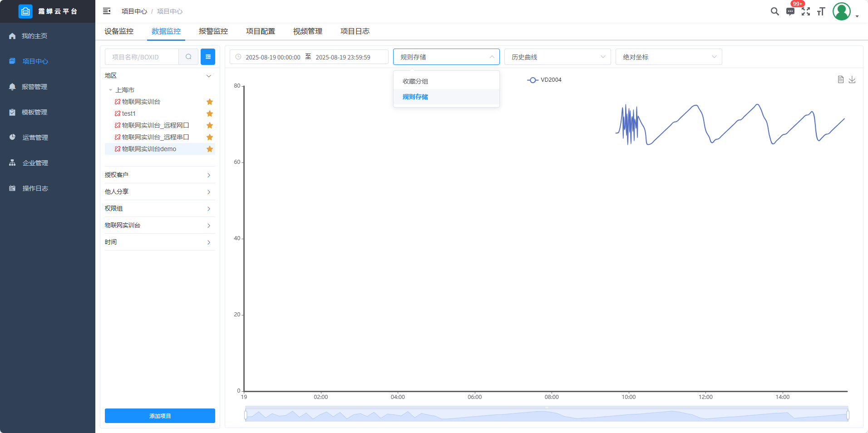Toggle favorite star for test1 project
The image size is (868, 433).
point(210,113)
